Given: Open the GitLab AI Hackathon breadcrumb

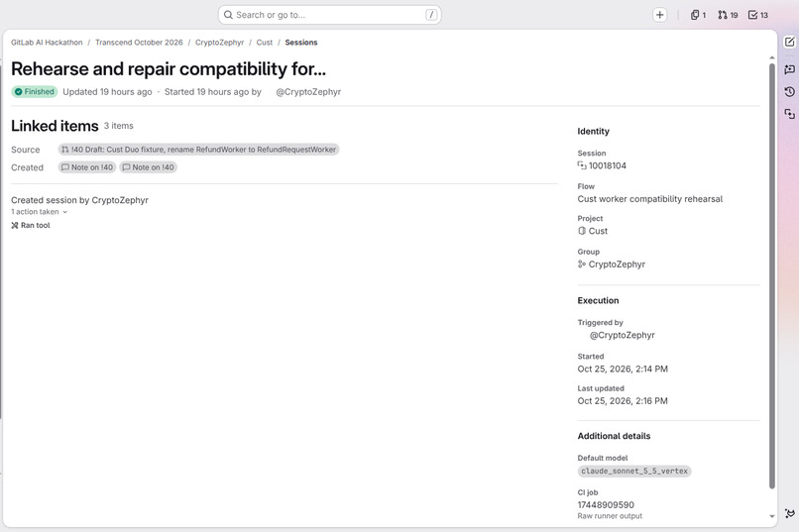Looking at the screenshot, I should 47,43.
